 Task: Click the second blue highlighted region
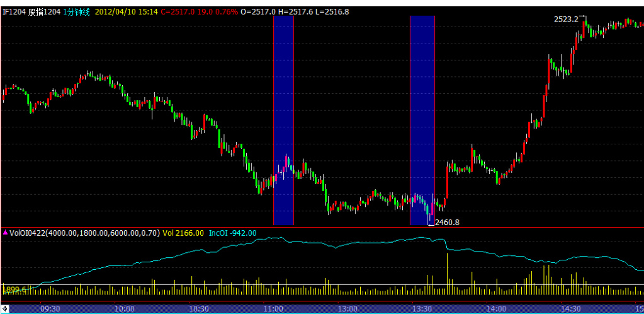tap(422, 120)
